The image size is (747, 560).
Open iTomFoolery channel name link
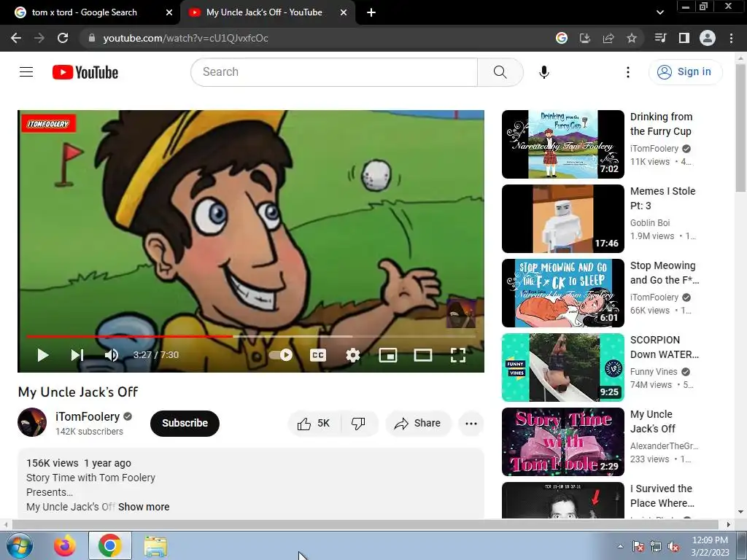pyautogui.click(x=88, y=416)
